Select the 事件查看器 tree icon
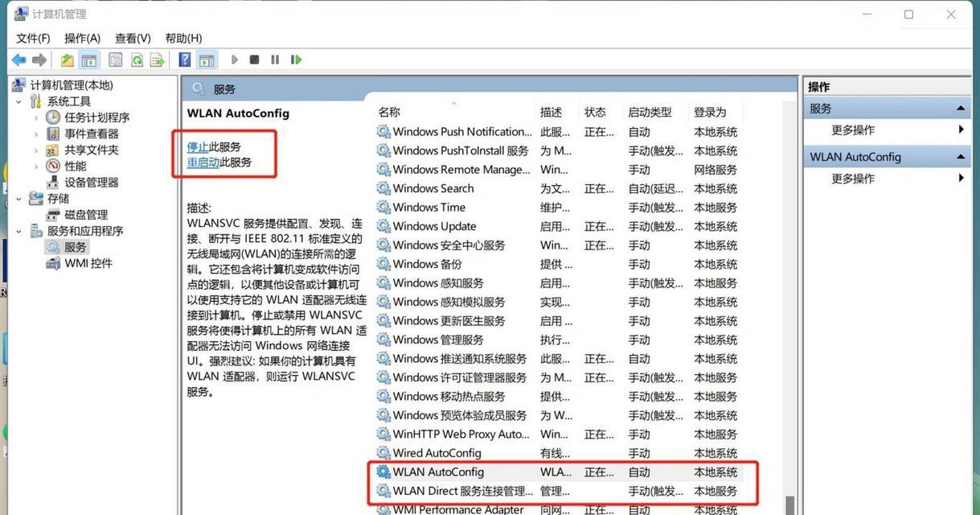Viewport: 980px width, 515px height. [53, 134]
